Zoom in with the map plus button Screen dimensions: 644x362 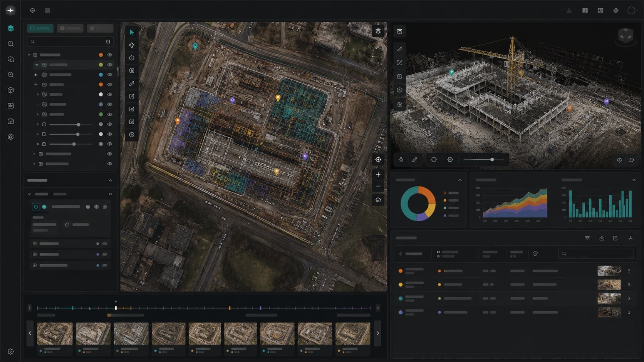coord(378,175)
